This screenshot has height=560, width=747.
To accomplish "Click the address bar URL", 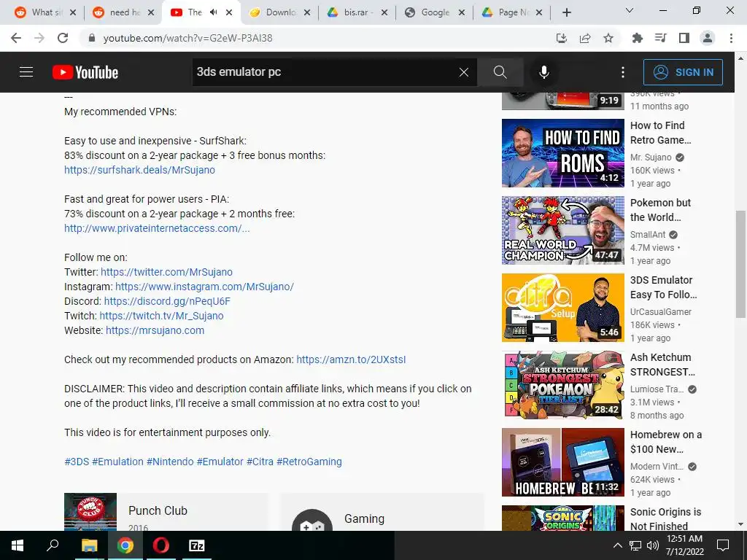I will (x=187, y=38).
